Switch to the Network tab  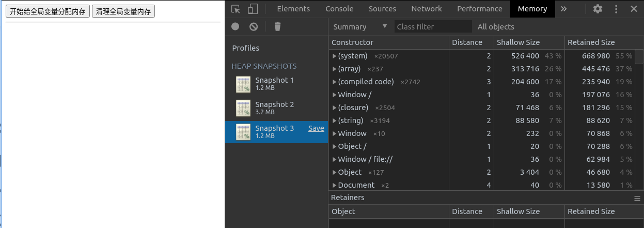click(x=426, y=9)
